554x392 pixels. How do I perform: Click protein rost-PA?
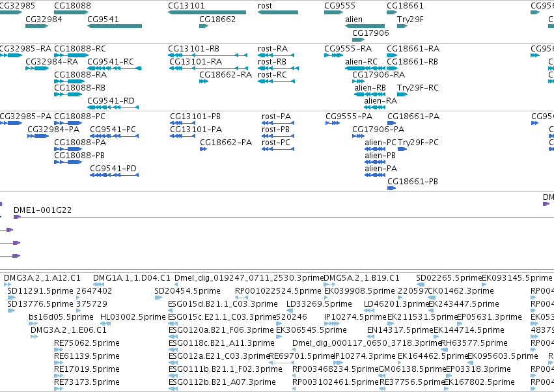pyautogui.click(x=276, y=117)
